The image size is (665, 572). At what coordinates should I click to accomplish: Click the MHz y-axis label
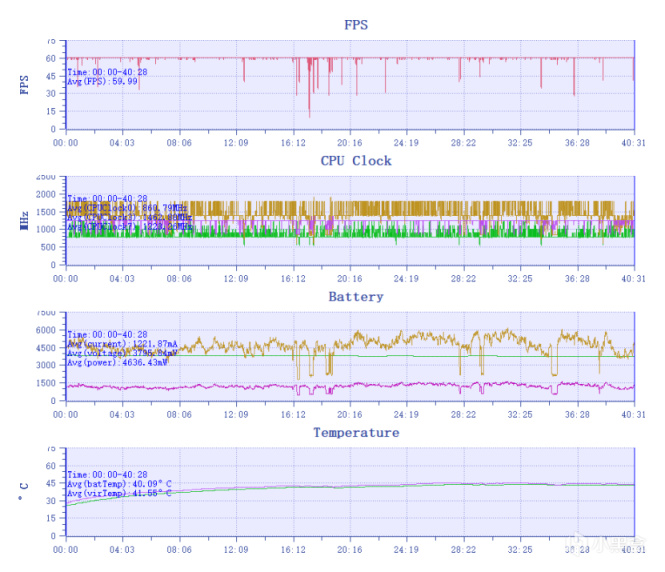(24, 220)
